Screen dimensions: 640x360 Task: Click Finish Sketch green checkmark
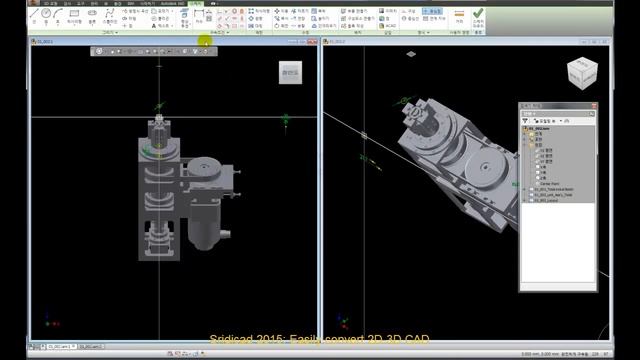coord(478,18)
